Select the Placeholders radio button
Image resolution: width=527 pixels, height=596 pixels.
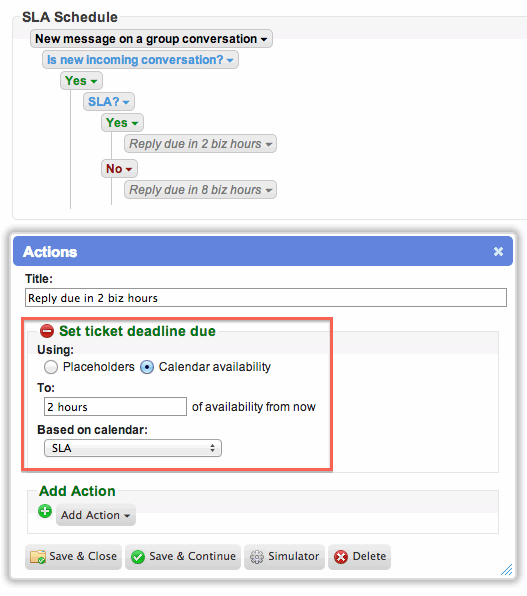pyautogui.click(x=51, y=367)
